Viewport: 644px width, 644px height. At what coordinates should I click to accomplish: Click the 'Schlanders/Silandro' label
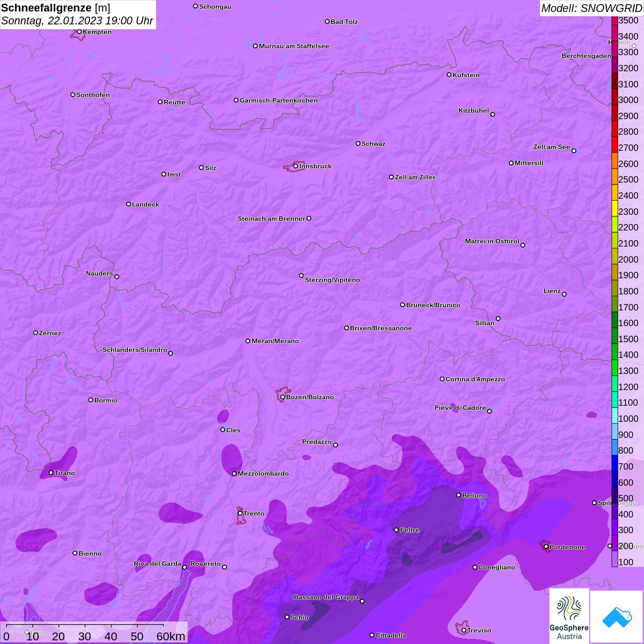(135, 350)
